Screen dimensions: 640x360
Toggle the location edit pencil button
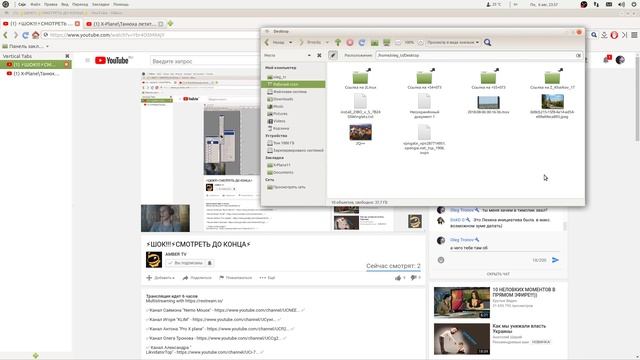(x=333, y=55)
